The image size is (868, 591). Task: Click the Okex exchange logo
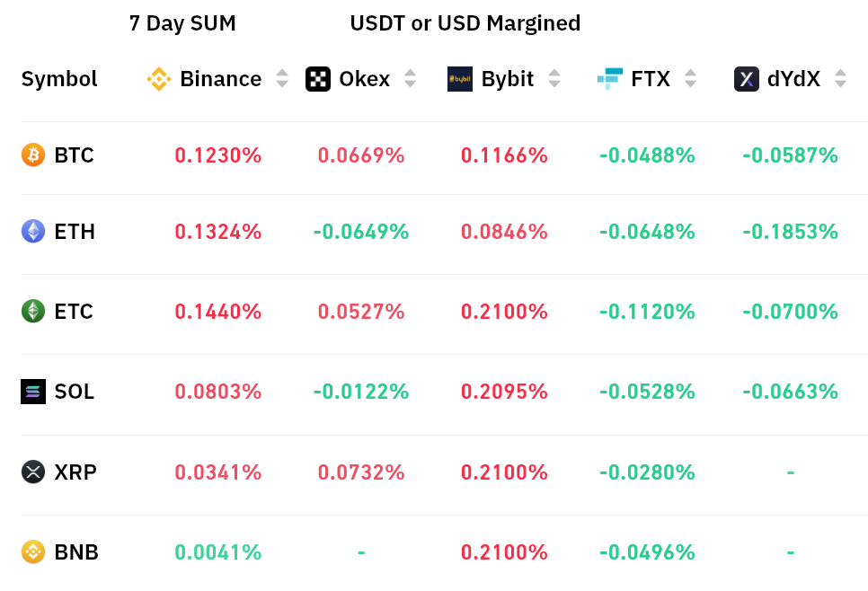(x=318, y=79)
